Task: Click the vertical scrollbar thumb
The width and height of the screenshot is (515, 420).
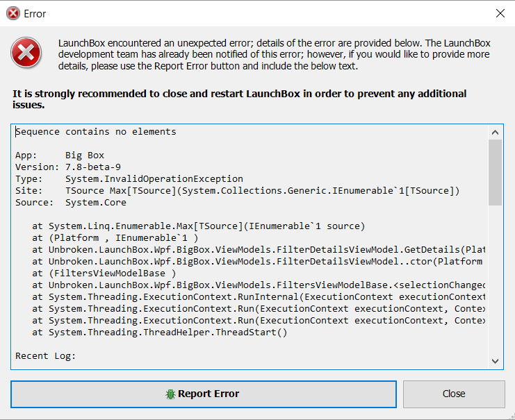Action: pyautogui.click(x=495, y=173)
